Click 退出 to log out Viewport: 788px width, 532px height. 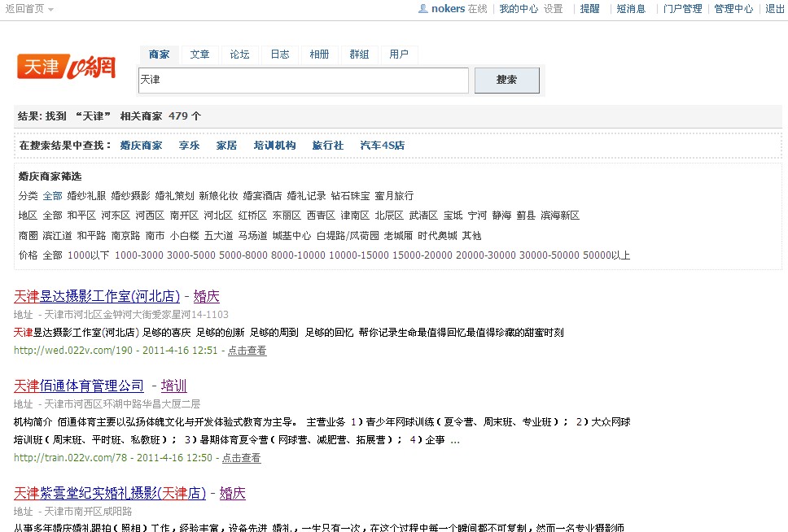click(775, 9)
